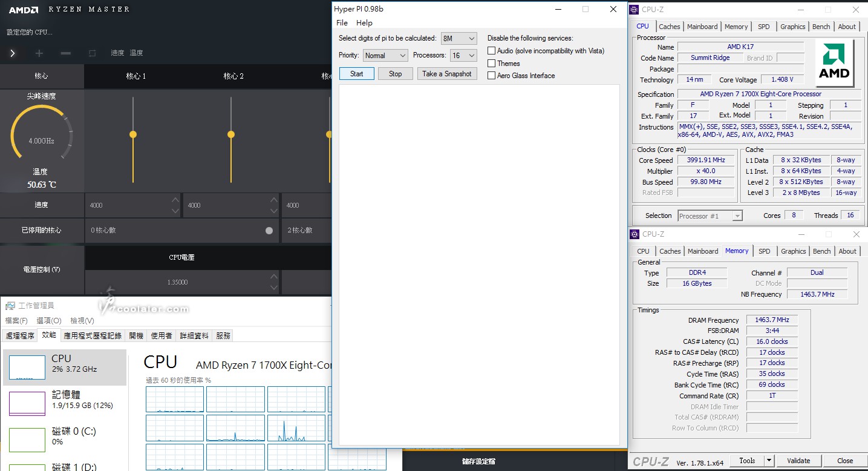This screenshot has width=868, height=471.
Task: Click the Validate button in CPU-Z
Action: [798, 461]
